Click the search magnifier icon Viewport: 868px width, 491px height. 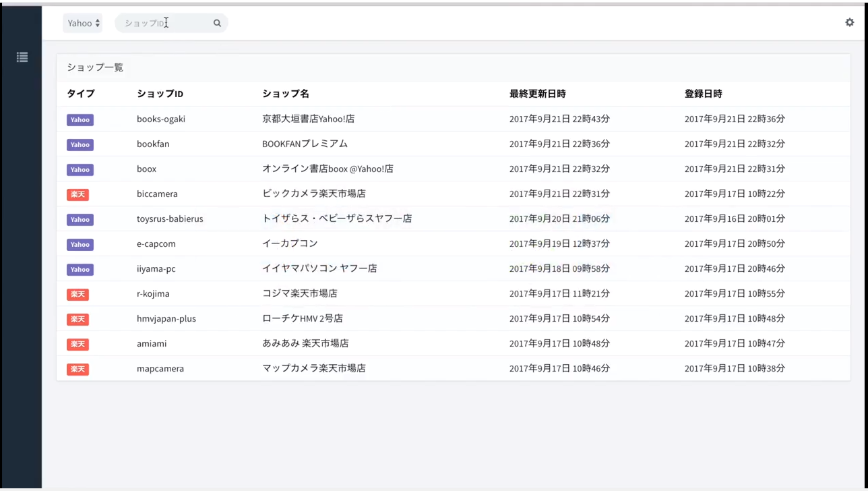pos(217,23)
